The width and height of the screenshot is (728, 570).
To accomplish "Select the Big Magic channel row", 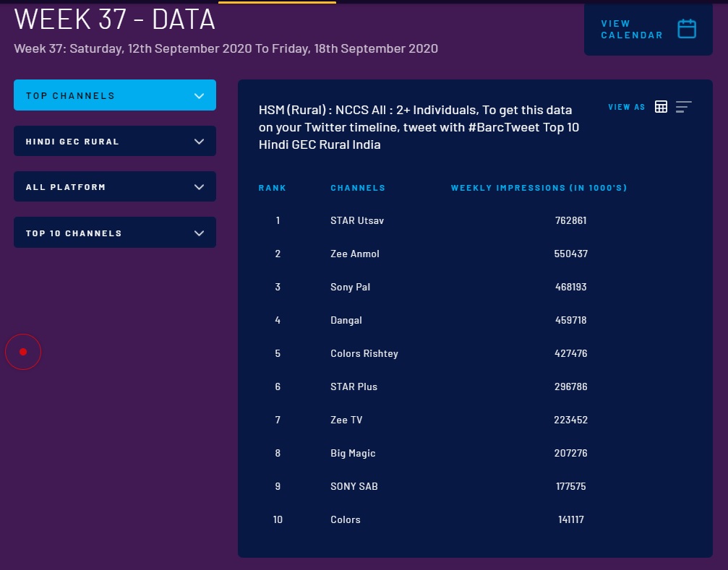I will click(x=353, y=453).
